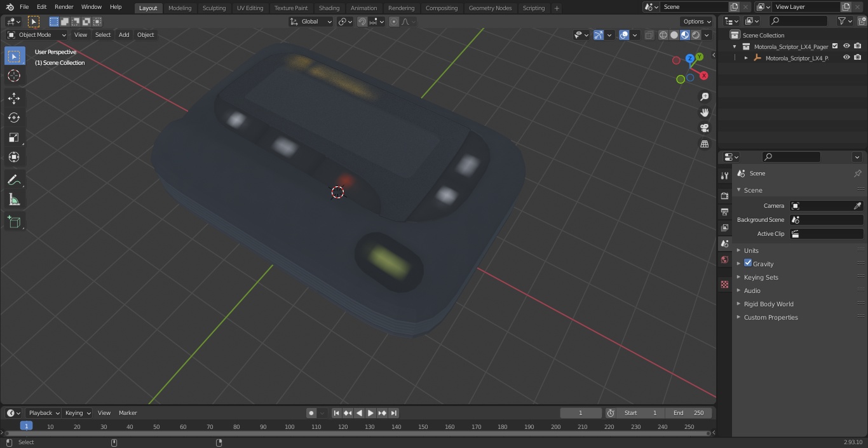The height and width of the screenshot is (448, 868).
Task: Open the Object Mode dropdown
Action: 37,35
